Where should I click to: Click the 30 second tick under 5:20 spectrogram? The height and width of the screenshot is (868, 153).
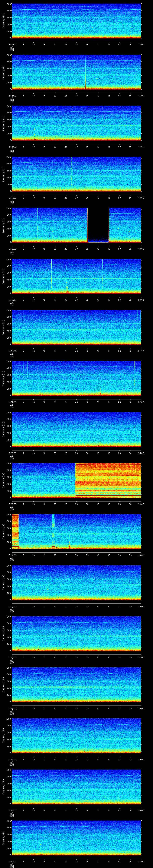pos(76,351)
